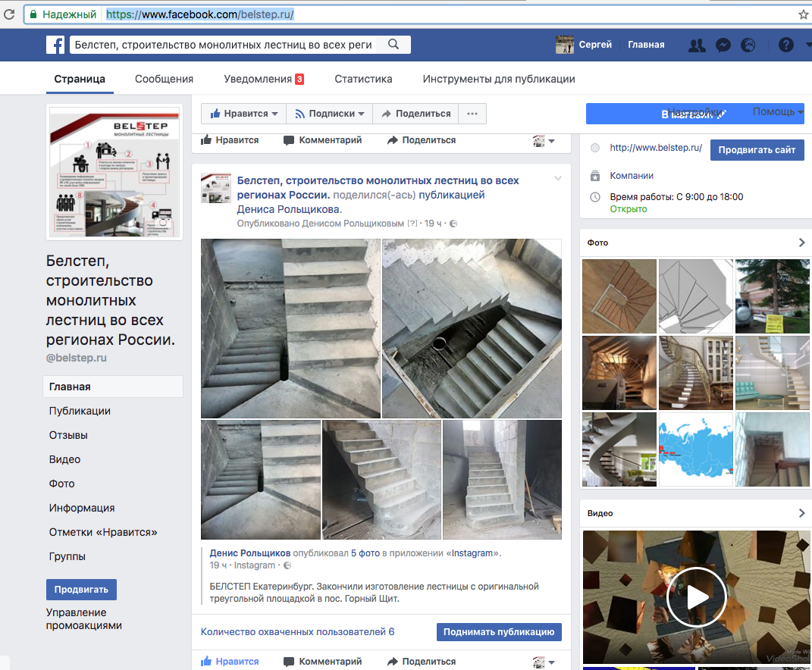Select Отзывы in the left sidebar
This screenshot has height=670, width=812.
[x=68, y=435]
